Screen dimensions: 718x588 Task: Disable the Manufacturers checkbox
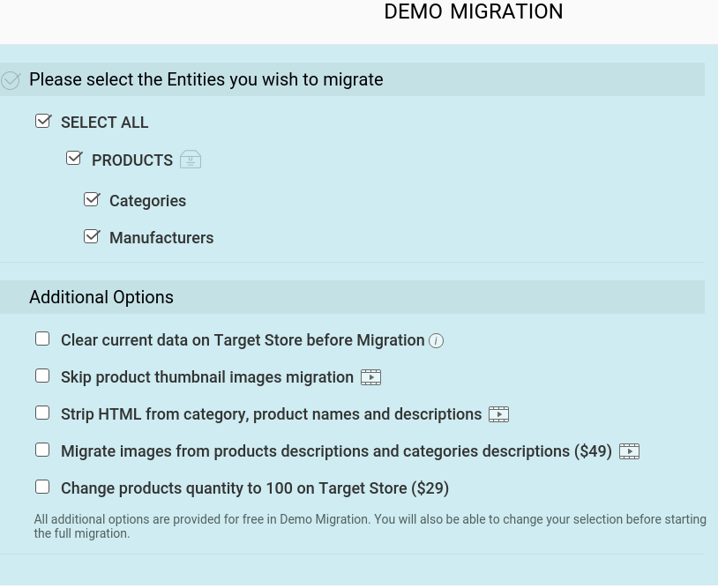(x=91, y=236)
